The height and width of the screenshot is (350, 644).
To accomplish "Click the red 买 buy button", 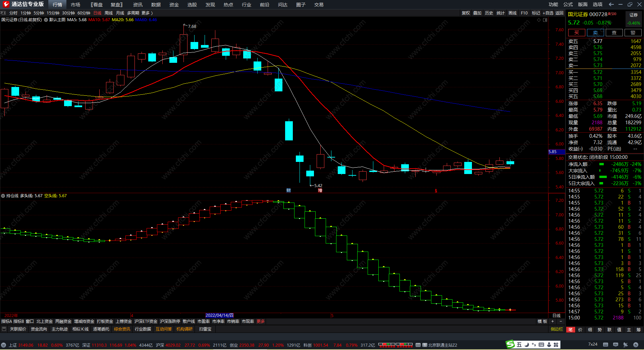I will tap(577, 33).
